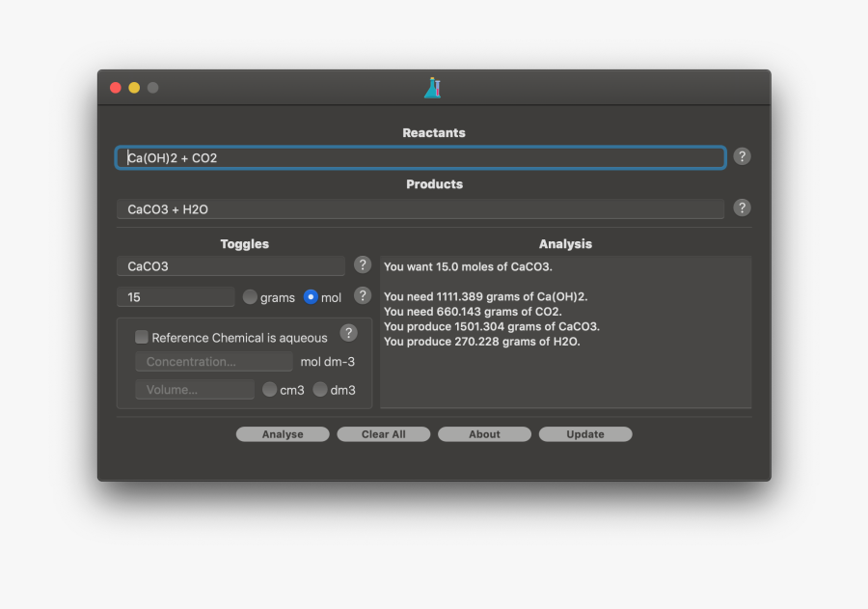Select the grams radio button

pyautogui.click(x=250, y=297)
